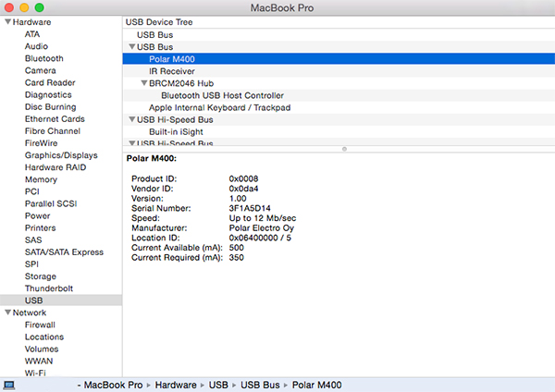Show Storage information
This screenshot has width=555, height=392.
click(x=41, y=276)
